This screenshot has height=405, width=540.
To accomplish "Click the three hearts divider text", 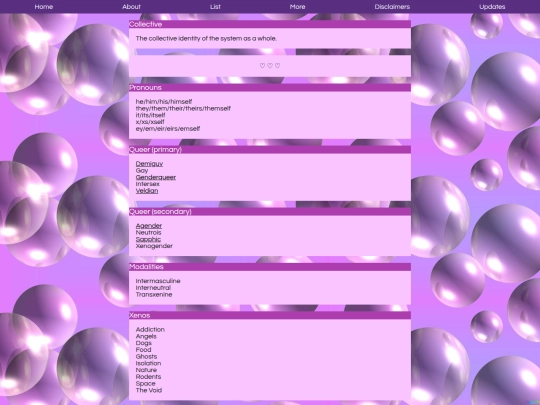I will 270,65.
